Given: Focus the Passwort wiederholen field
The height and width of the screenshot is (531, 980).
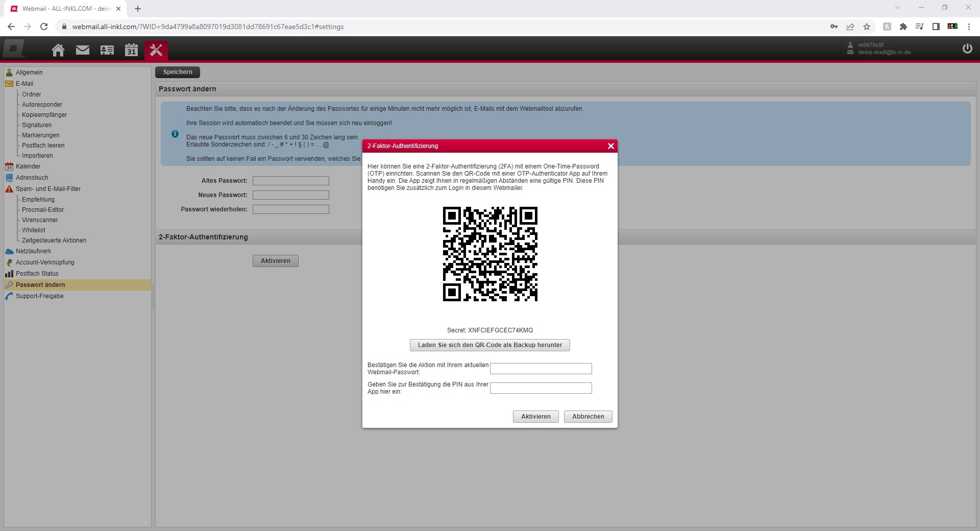Looking at the screenshot, I should [x=291, y=209].
